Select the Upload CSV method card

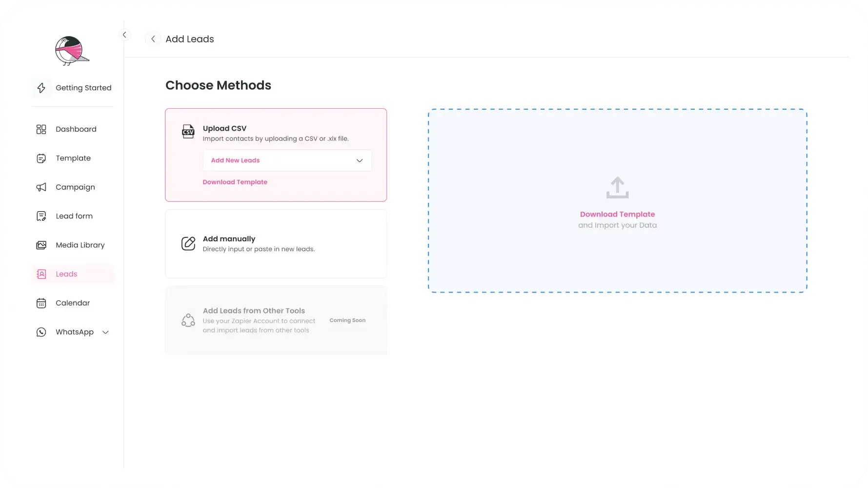(276, 155)
